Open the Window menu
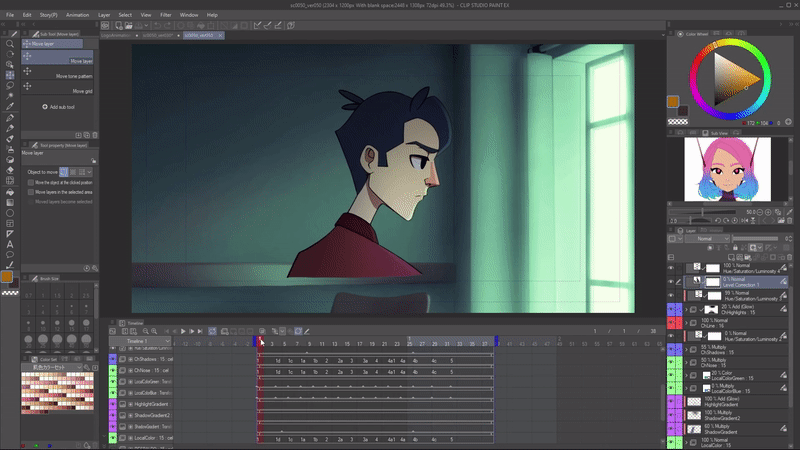800x450 pixels. [189, 15]
